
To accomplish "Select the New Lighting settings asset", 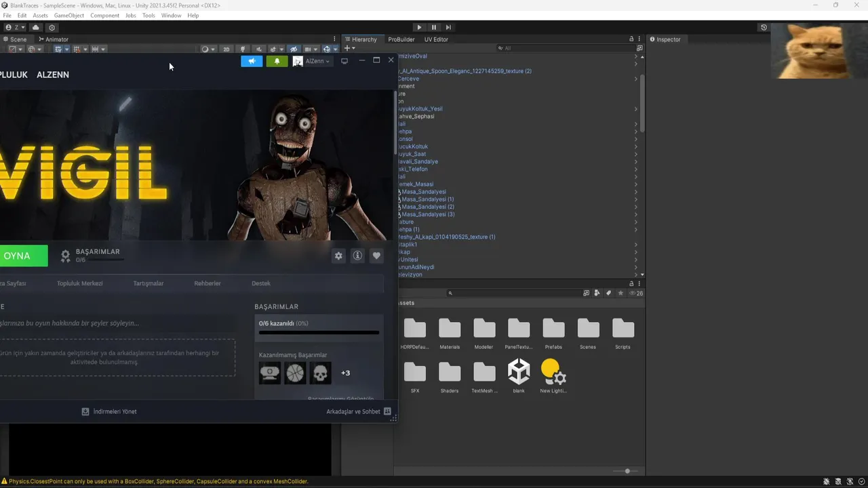I will [x=553, y=376].
